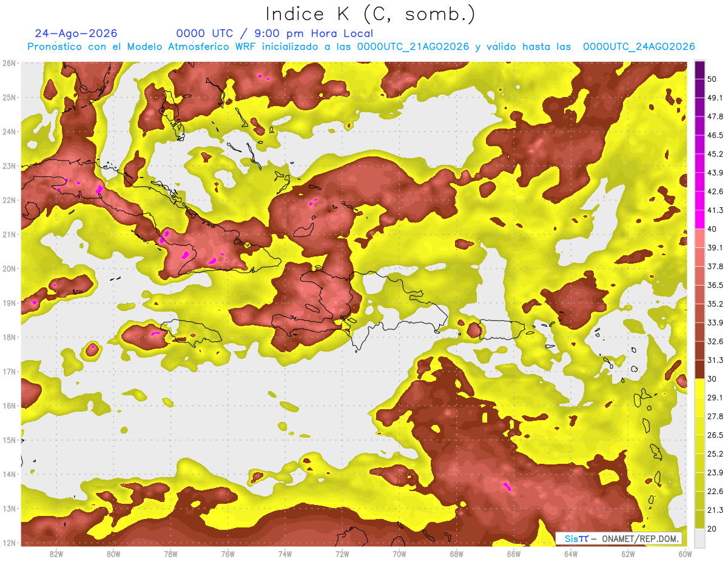The width and height of the screenshot is (728, 562).
Task: Click the latitude label "16N"
Action: click(x=9, y=406)
